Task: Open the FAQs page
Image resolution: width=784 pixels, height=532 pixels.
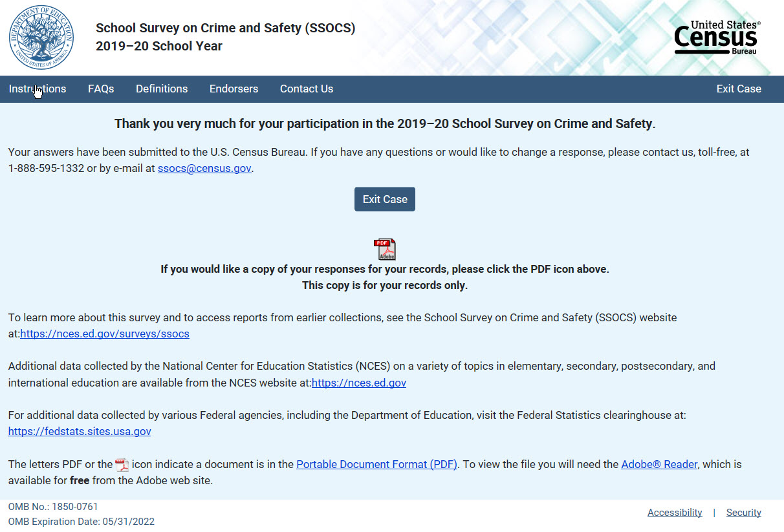Action: (101, 89)
